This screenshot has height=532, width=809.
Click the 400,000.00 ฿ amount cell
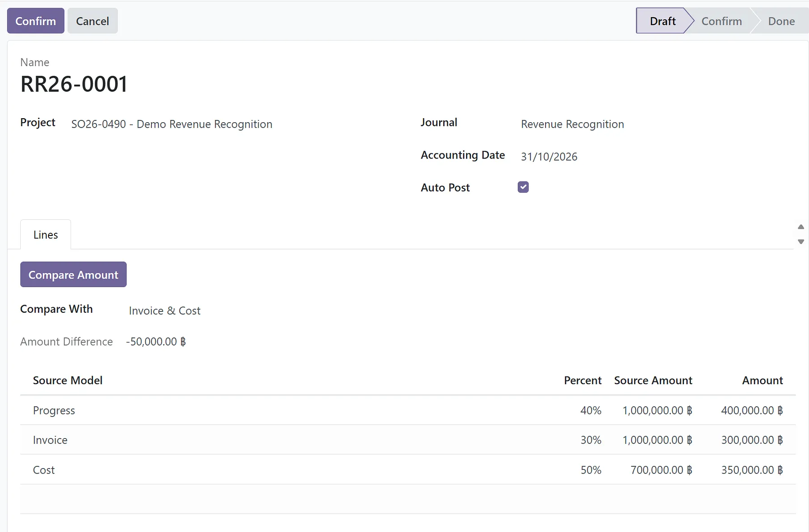[x=752, y=410]
